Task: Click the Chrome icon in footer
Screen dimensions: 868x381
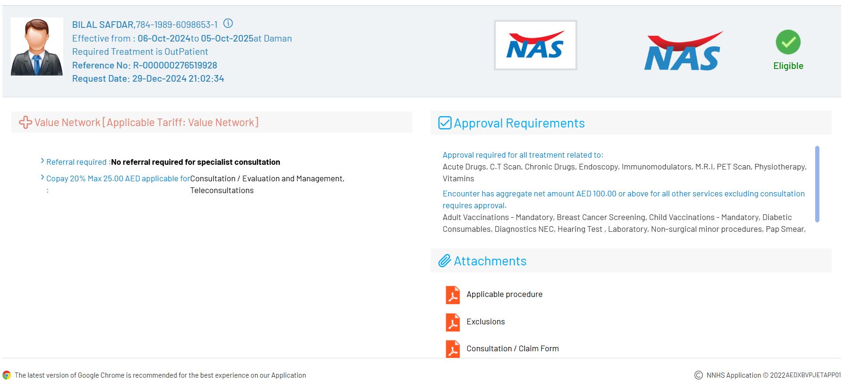Action: [7, 375]
